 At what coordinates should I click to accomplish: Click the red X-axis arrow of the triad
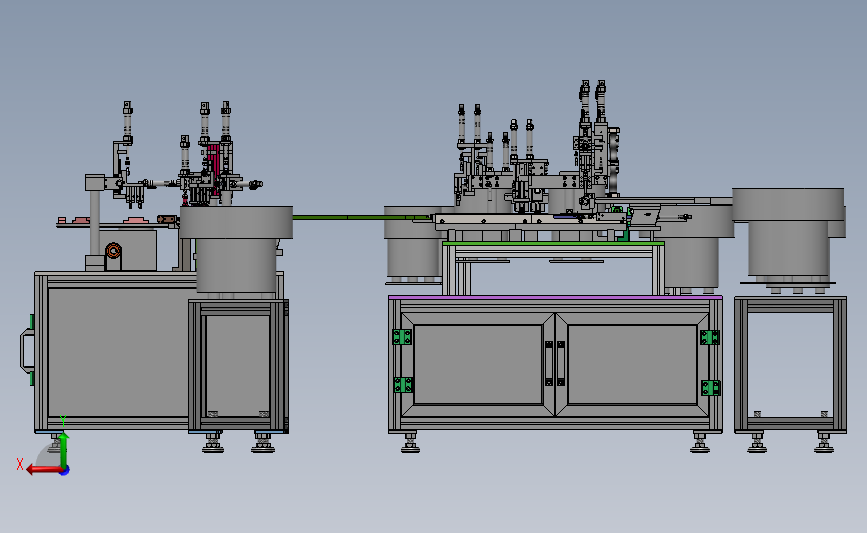(x=43, y=470)
